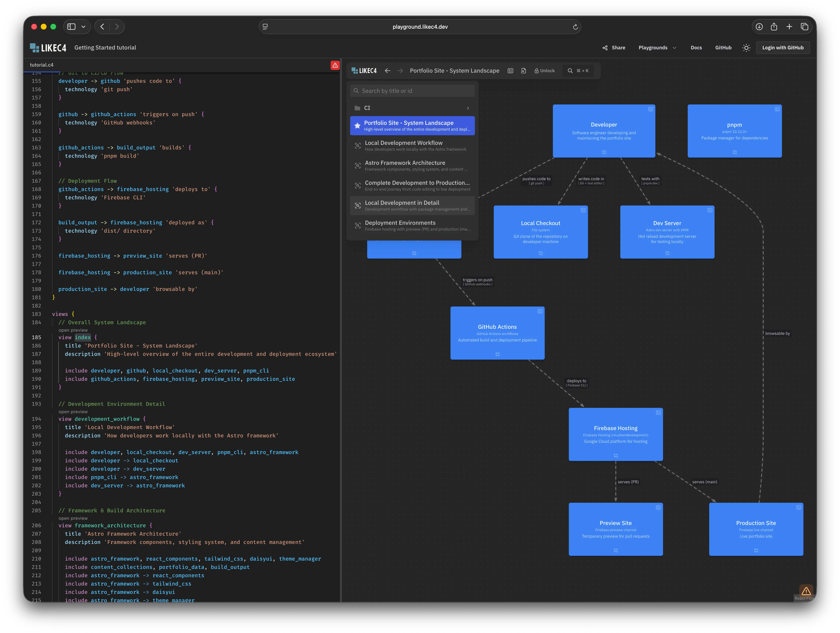Click the error indicator on tutorial.c4 tab
The image size is (840, 633).
(x=335, y=65)
